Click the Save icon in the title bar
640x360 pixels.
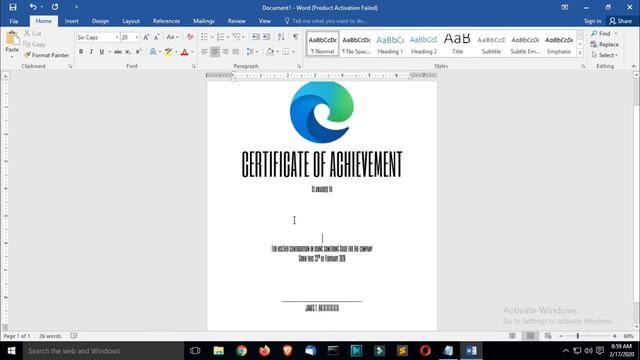pos(13,7)
